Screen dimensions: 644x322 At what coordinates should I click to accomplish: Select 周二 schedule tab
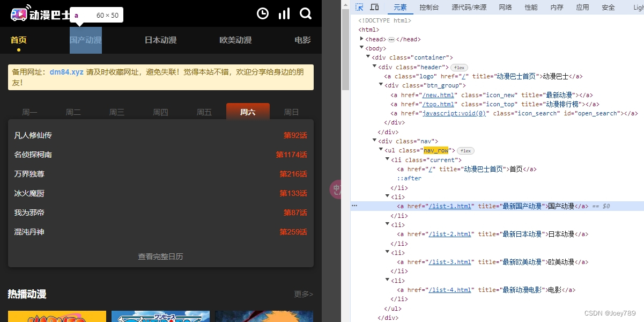pyautogui.click(x=73, y=112)
